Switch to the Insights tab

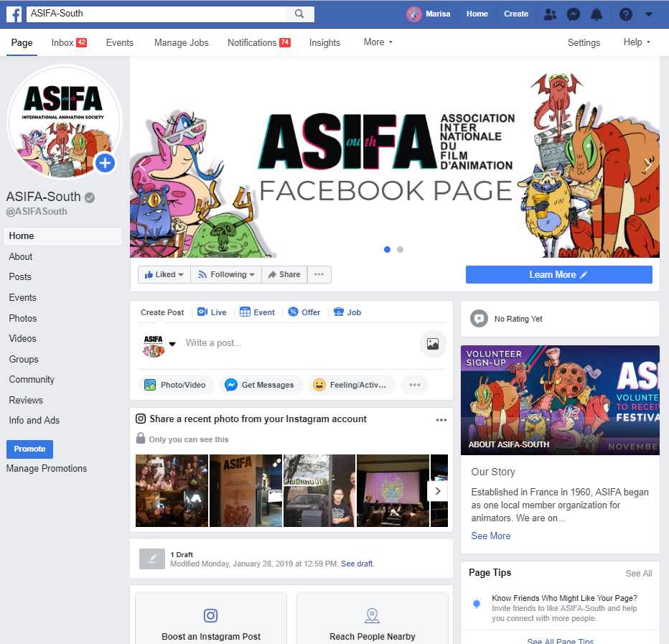pyautogui.click(x=324, y=42)
